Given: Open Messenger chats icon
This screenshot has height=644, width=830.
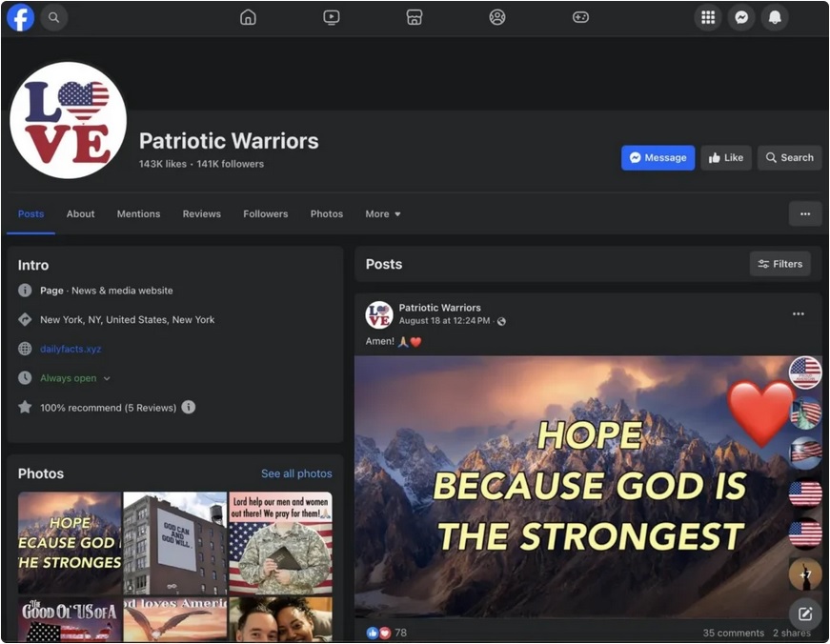Looking at the screenshot, I should [740, 17].
